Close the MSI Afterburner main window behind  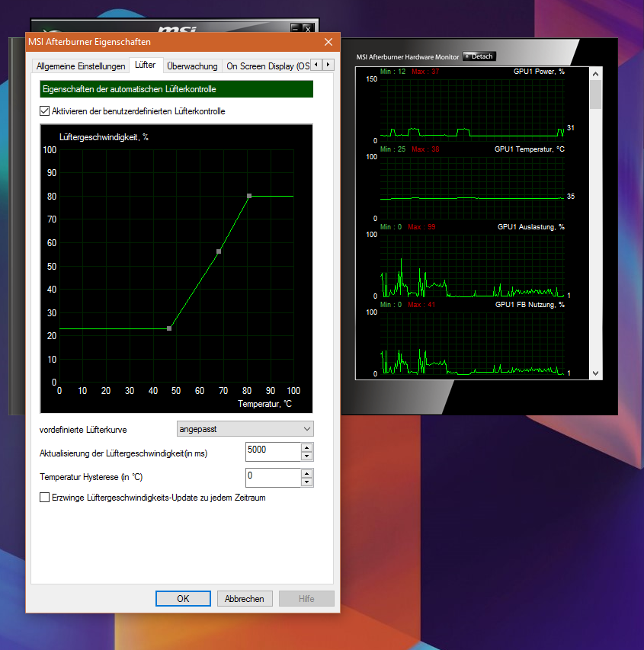click(308, 28)
